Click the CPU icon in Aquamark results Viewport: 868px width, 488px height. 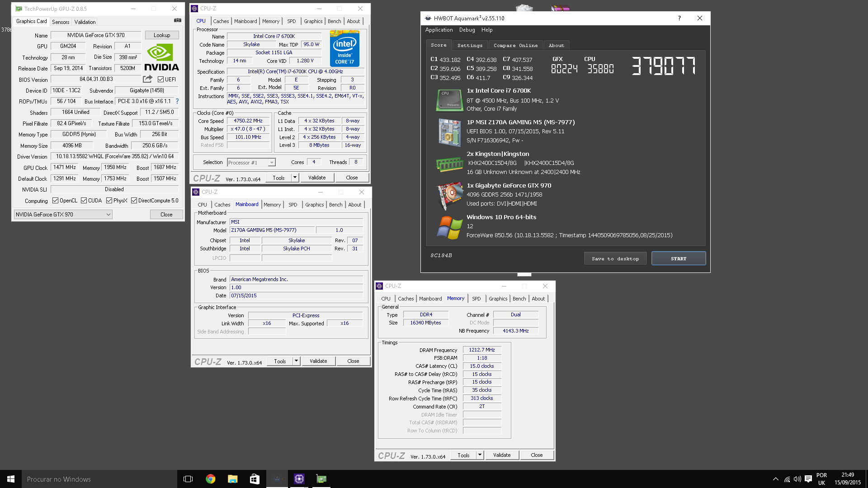tap(449, 100)
